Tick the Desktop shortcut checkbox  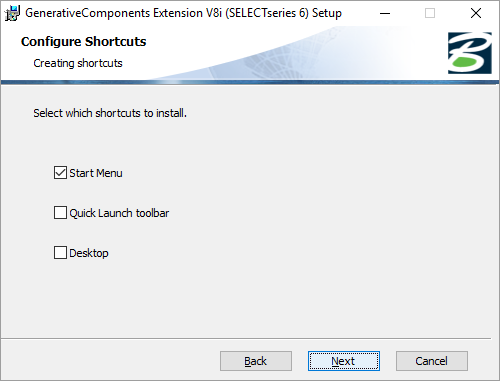point(60,253)
